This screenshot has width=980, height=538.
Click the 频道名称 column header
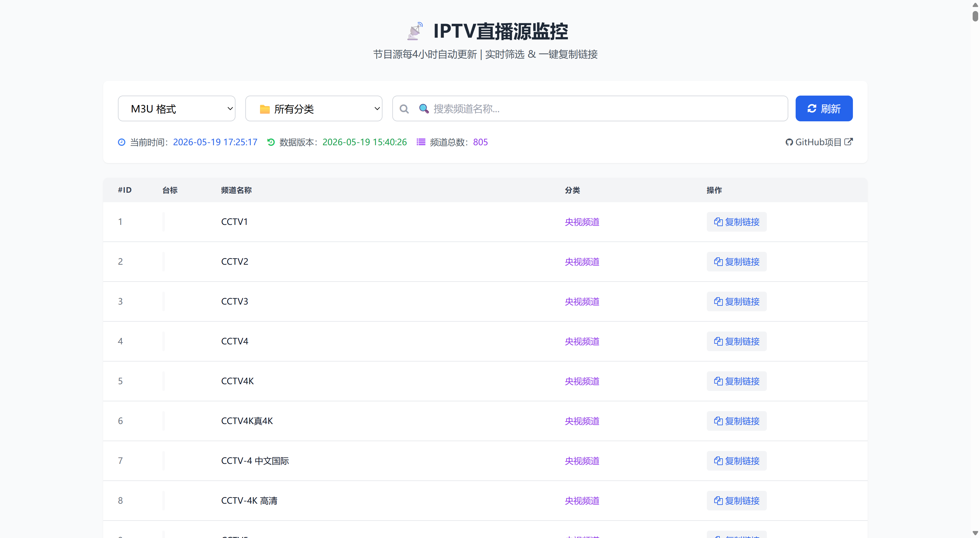(x=236, y=190)
